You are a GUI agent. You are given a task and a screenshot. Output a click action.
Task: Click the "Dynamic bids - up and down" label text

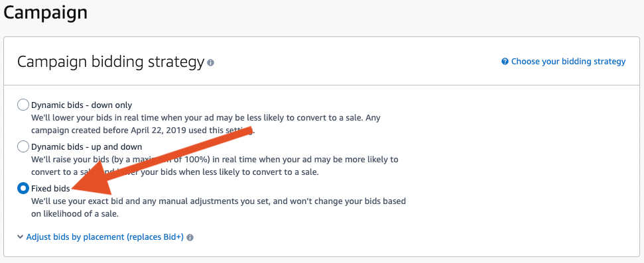pos(87,146)
